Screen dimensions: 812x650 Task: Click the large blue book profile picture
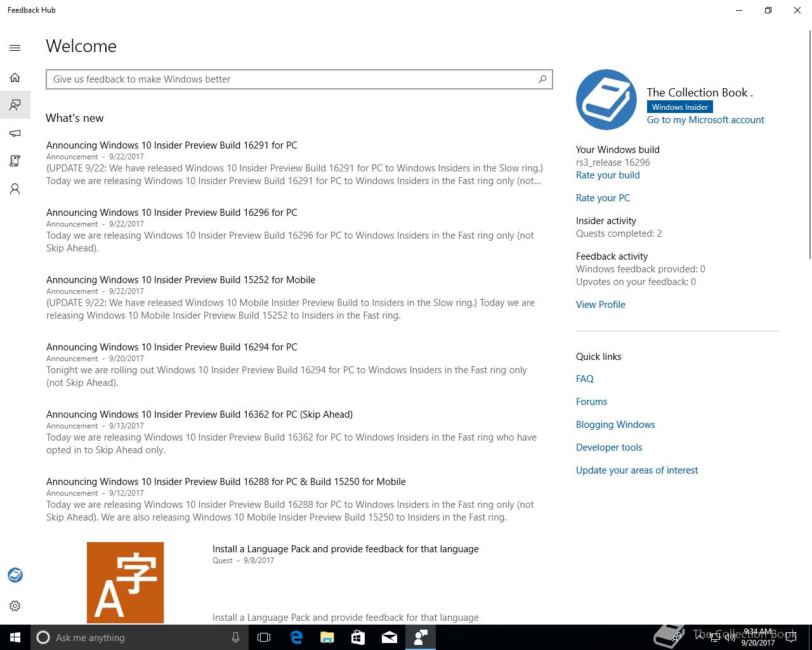606,100
